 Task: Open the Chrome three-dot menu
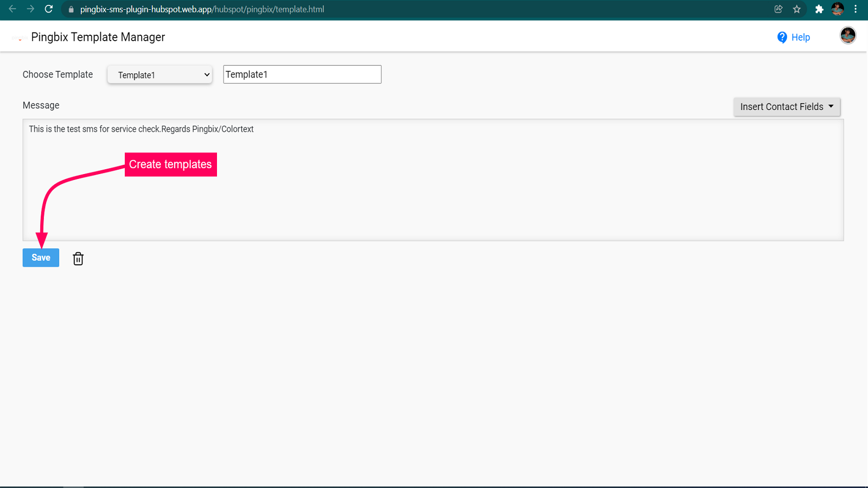pos(856,9)
